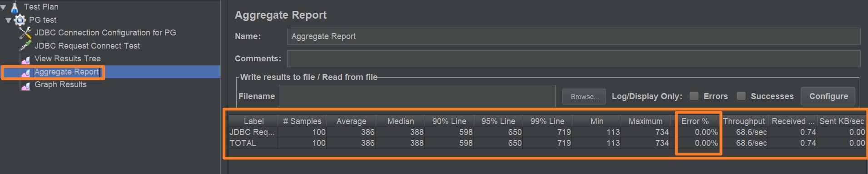The image size is (868, 174).
Task: Sort table by Throughput column header
Action: click(744, 121)
